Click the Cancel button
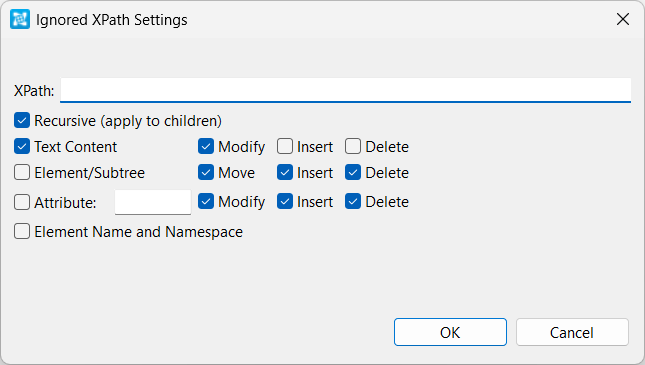 (x=572, y=332)
